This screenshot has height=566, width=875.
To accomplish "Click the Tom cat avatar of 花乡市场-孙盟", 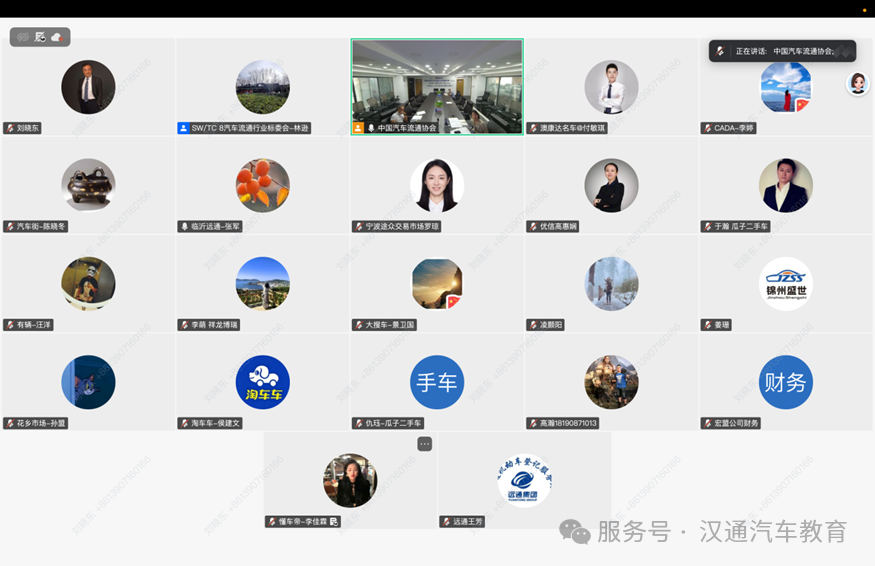I will click(88, 382).
